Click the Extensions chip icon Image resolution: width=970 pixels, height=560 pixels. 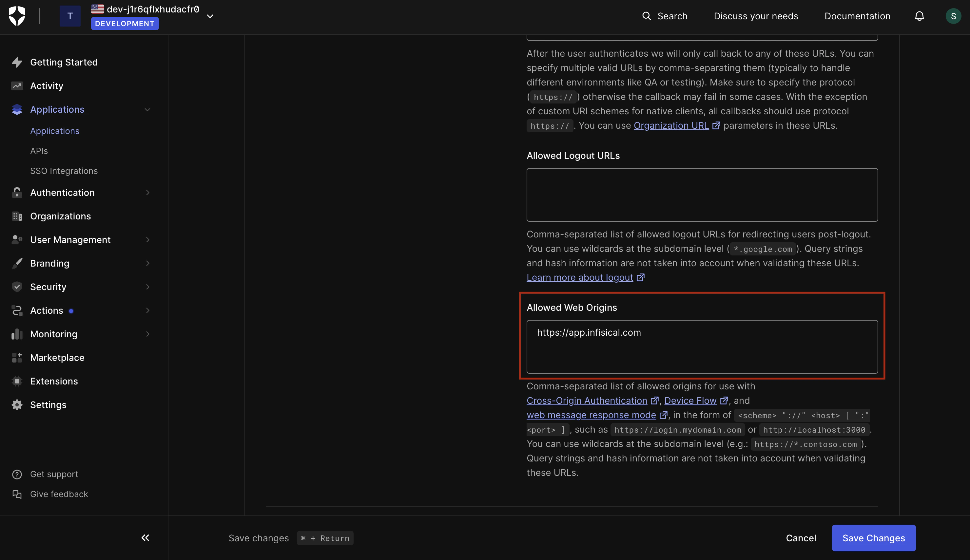click(17, 381)
